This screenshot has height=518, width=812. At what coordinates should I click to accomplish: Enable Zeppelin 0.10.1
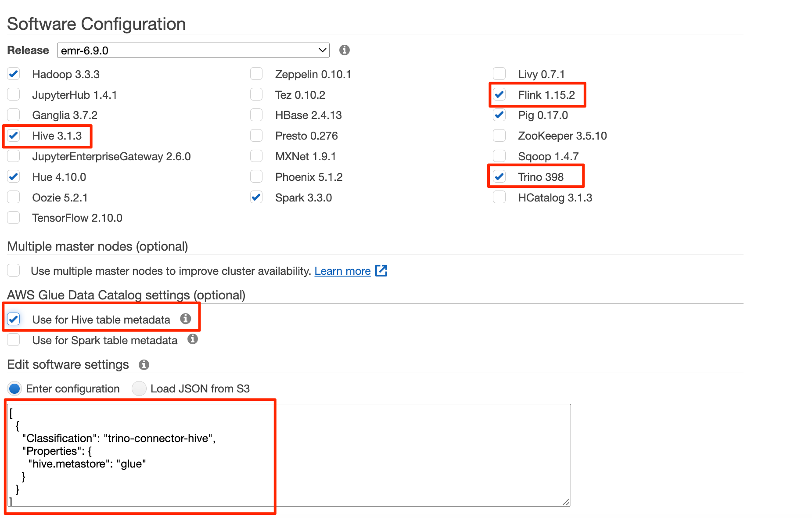click(256, 74)
